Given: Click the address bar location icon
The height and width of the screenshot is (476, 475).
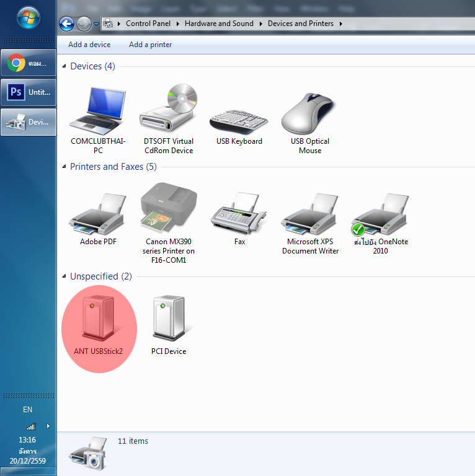Looking at the screenshot, I should pos(108,24).
